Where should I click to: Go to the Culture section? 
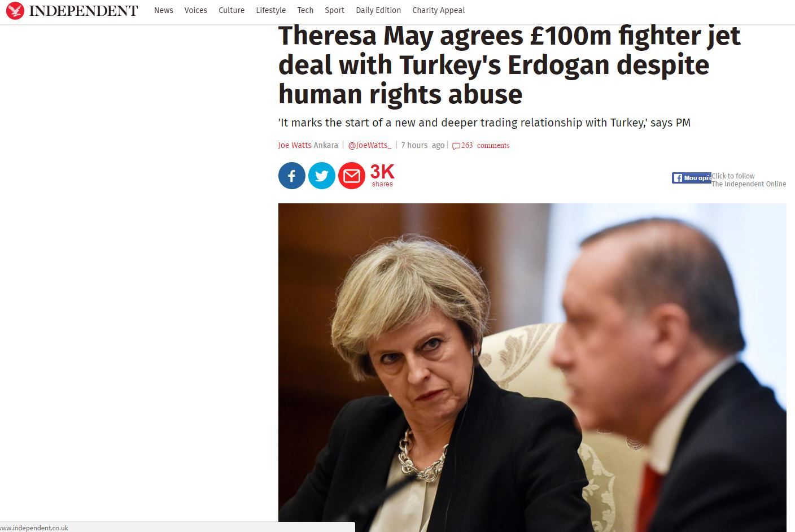click(231, 10)
